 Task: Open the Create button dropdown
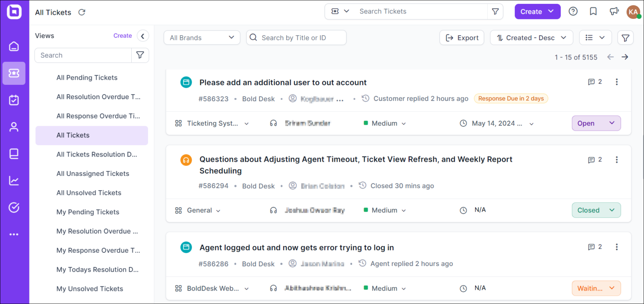(x=538, y=12)
